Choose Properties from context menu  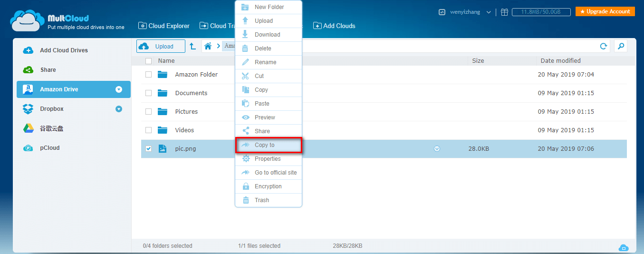tap(269, 159)
